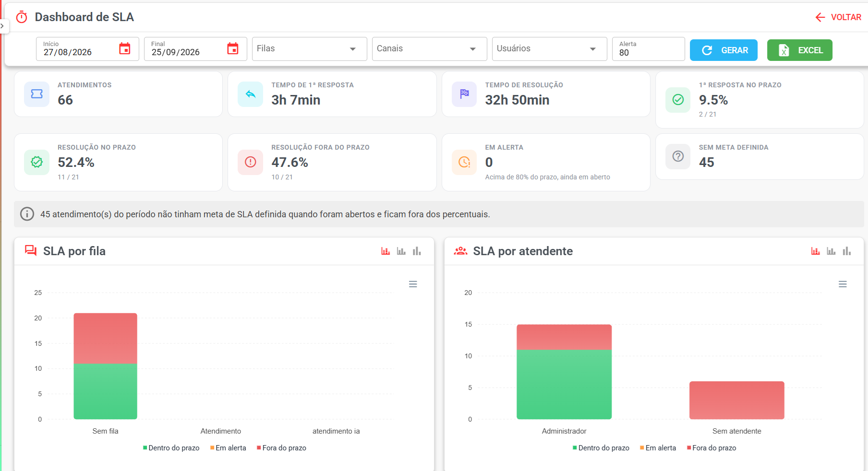Click the red bar for Sem atendente
This screenshot has width=868, height=471.
coord(737,400)
